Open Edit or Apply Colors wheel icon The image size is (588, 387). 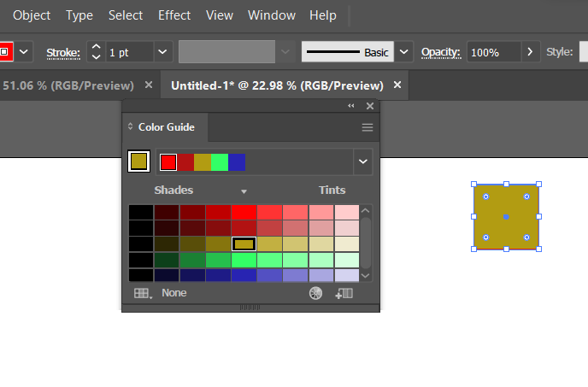[x=315, y=293]
